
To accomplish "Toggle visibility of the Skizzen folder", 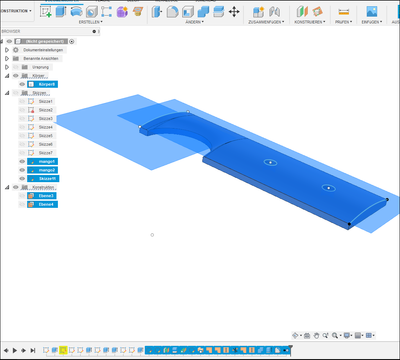I will [16, 93].
